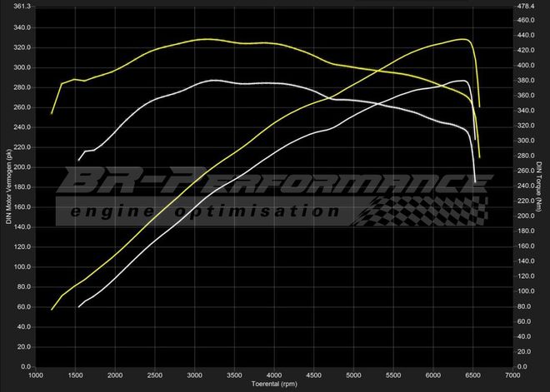
Task: Click the 6500 rpm x-axis tick label
Action: point(472,375)
